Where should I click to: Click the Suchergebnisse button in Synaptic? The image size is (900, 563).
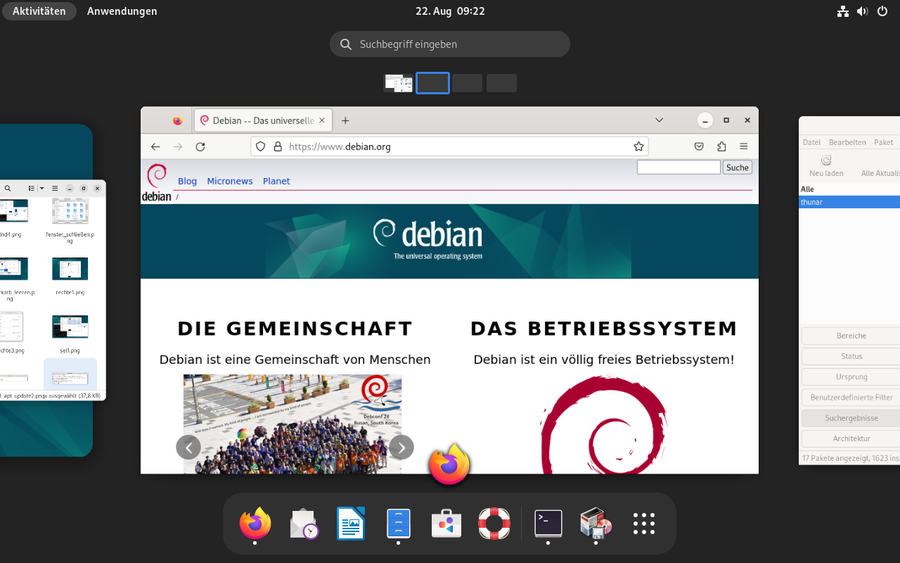click(x=851, y=418)
